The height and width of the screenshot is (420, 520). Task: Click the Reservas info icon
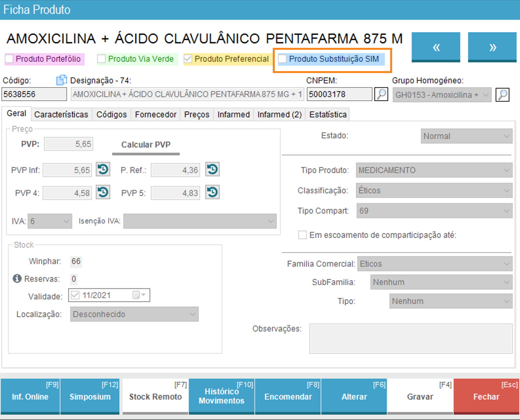tap(17, 278)
